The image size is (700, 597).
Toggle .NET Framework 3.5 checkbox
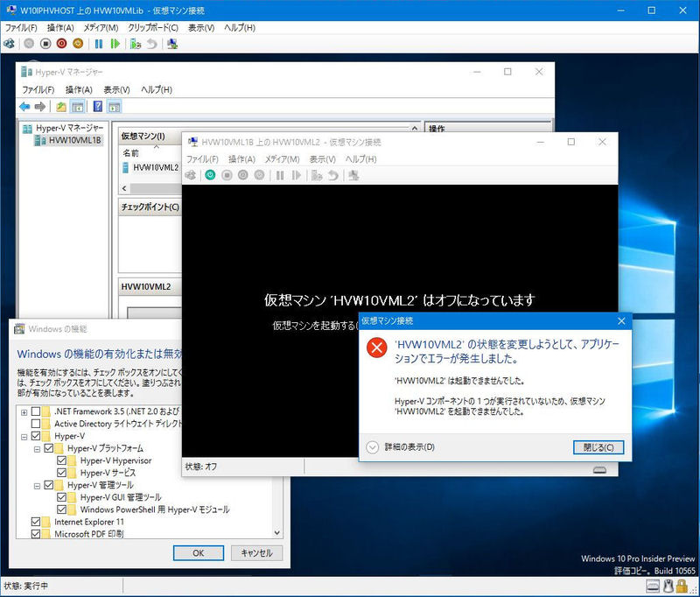pos(36,411)
